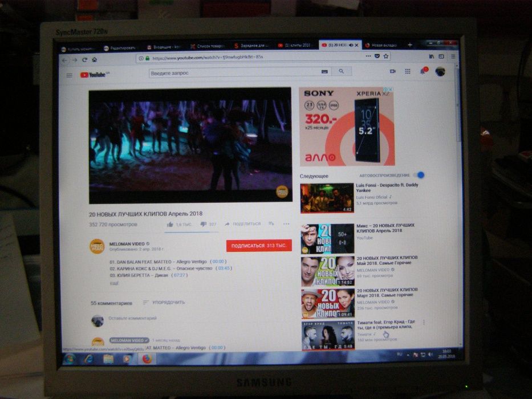
Task: Open the Firefox Library icon
Action: (x=431, y=56)
